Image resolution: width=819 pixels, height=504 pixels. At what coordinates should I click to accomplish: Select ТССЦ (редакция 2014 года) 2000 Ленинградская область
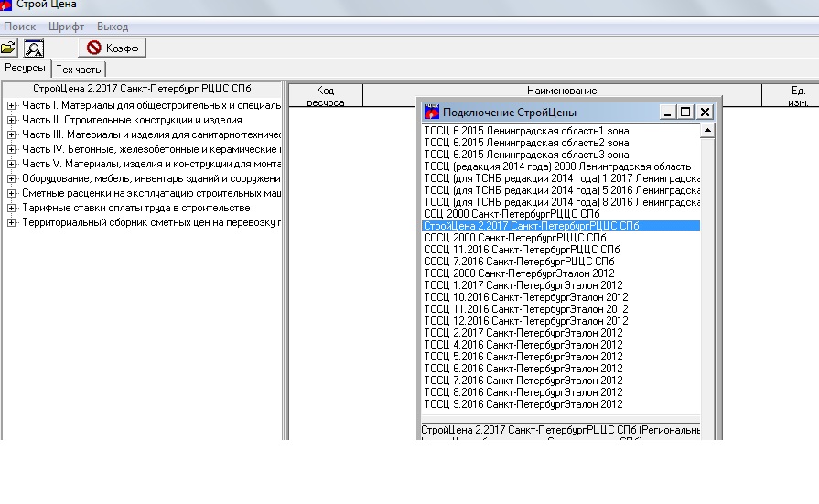(560, 166)
